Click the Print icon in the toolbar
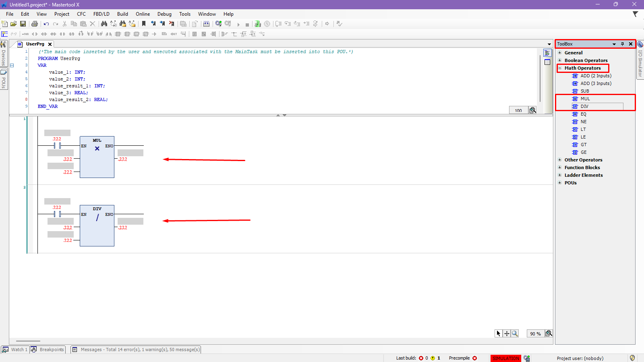 pyautogui.click(x=35, y=24)
